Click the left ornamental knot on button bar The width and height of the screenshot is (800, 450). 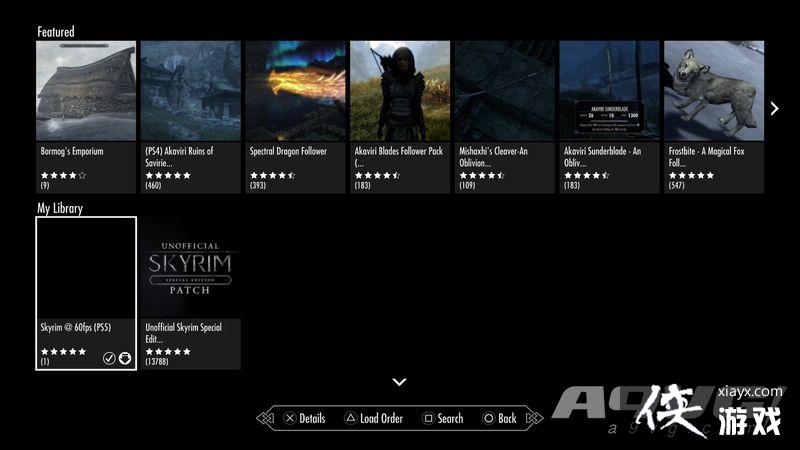coord(266,418)
